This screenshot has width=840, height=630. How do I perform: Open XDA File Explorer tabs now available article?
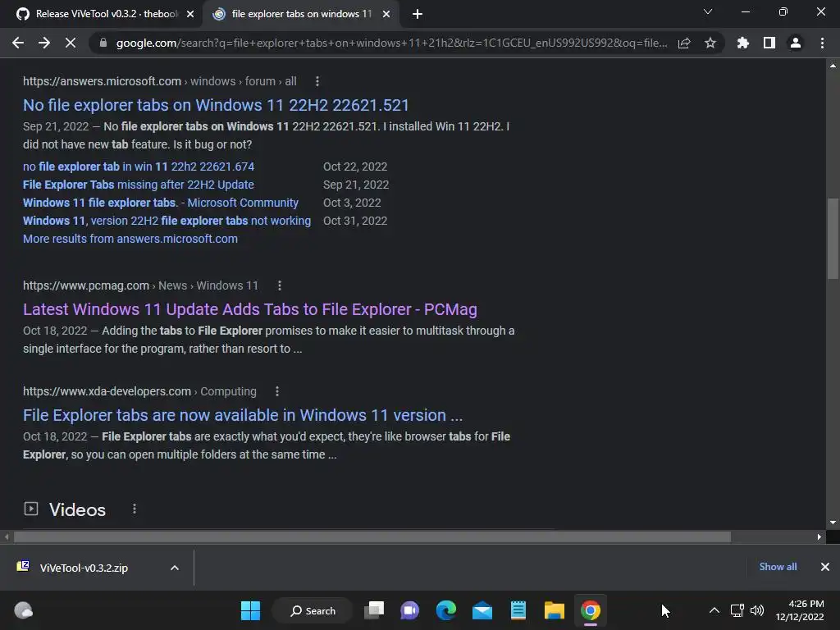click(x=243, y=415)
